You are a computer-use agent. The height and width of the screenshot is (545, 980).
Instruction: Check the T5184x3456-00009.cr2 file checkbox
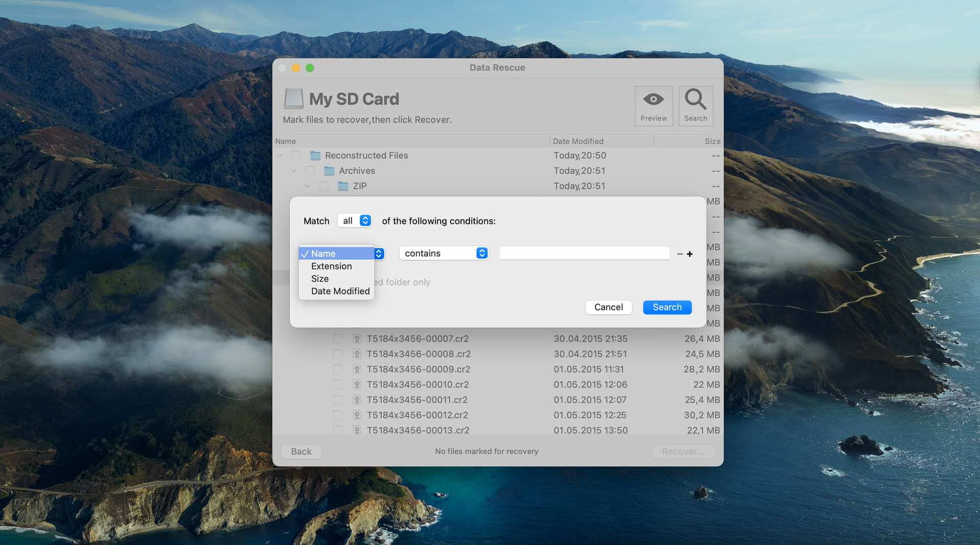pos(337,369)
